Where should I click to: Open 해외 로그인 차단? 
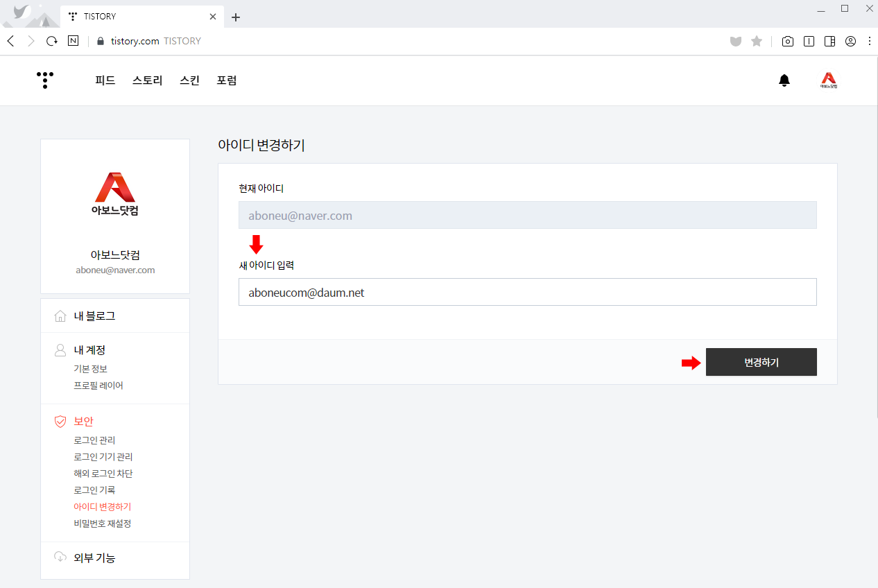103,474
